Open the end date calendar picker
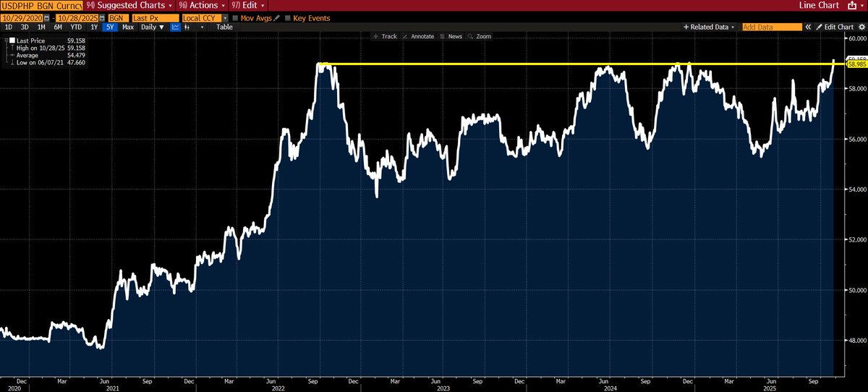The height and width of the screenshot is (392, 868). pos(102,18)
